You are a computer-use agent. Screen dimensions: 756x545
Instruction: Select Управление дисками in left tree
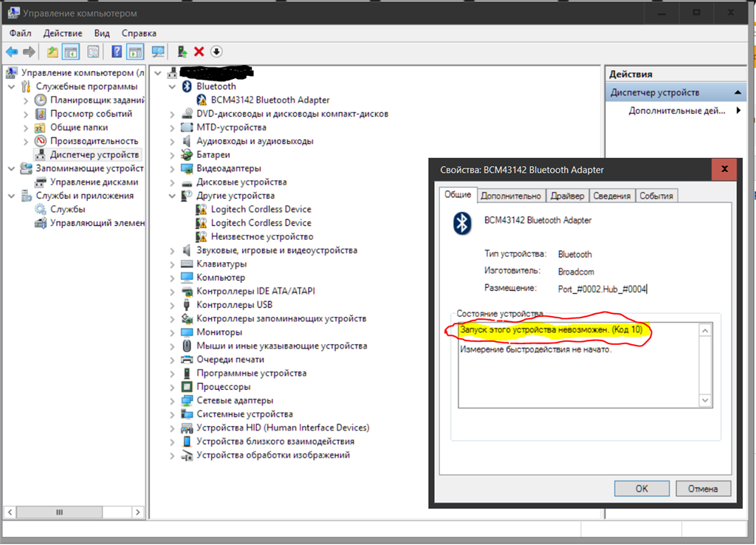(94, 182)
